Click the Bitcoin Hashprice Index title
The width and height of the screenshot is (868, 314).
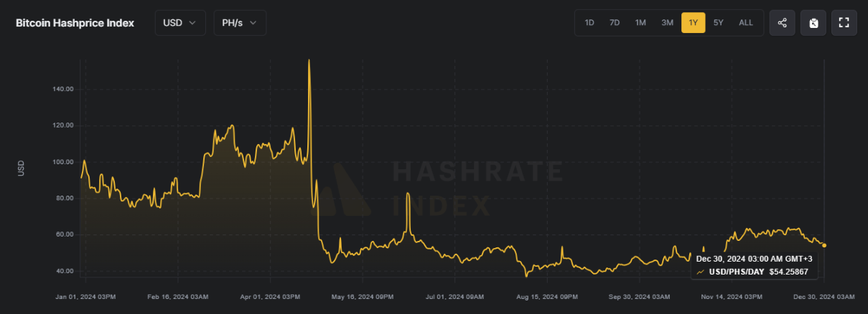click(75, 23)
